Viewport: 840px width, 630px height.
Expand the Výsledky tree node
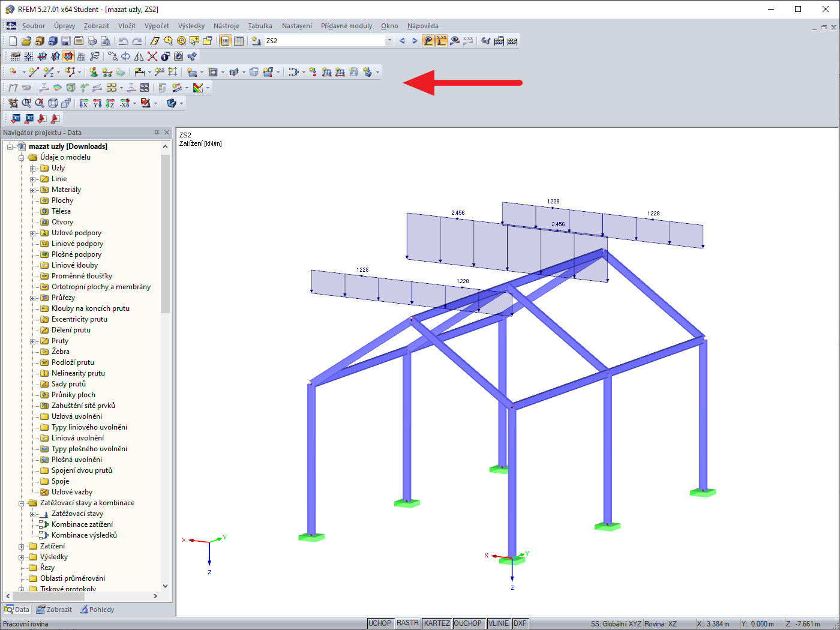coord(22,557)
